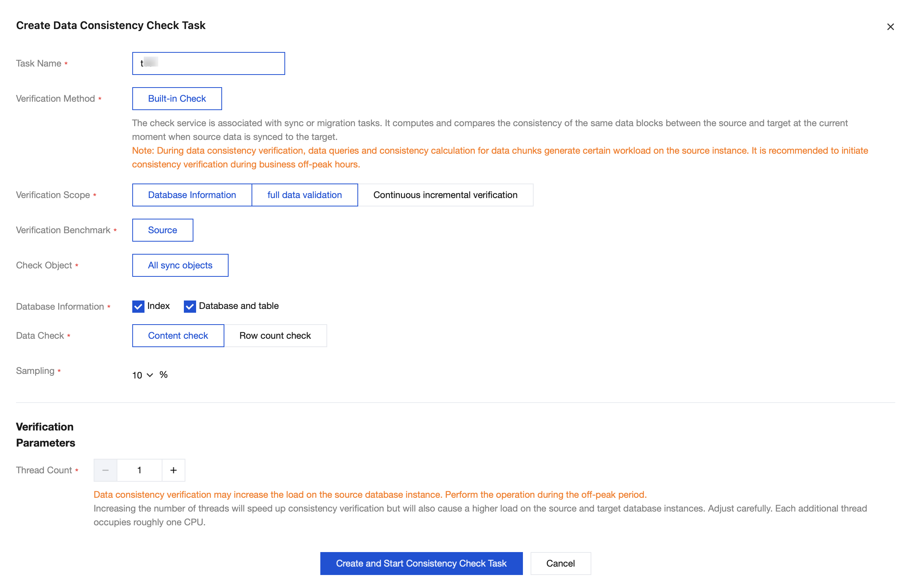Switch to Content check
This screenshot has height=588, width=909.
(x=178, y=336)
